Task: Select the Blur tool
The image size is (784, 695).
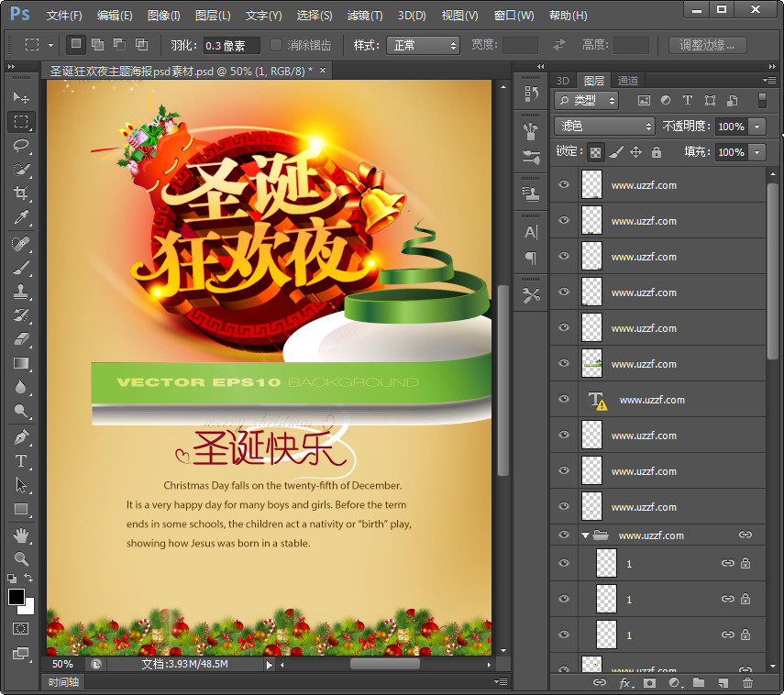Action: tap(21, 388)
